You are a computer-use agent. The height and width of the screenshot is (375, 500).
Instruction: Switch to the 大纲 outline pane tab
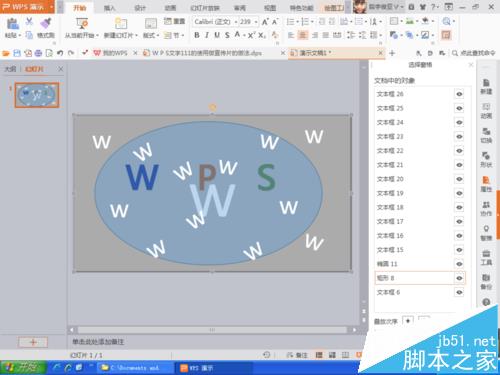point(10,69)
